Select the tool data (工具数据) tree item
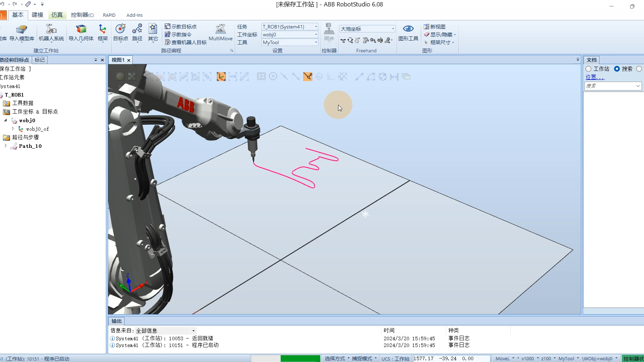This screenshot has height=362, width=644. point(23,103)
